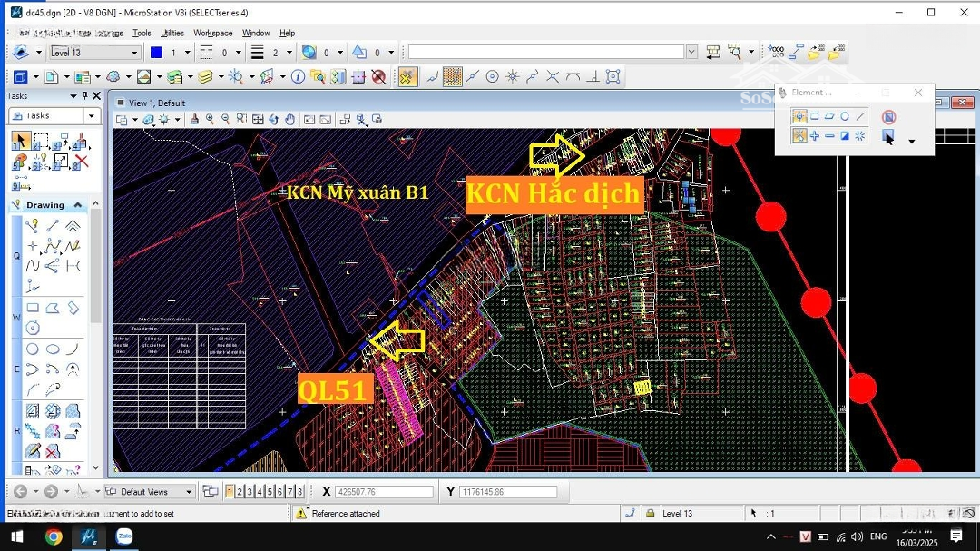Choose the Place Block rectangle tool
The image size is (980, 551).
[x=33, y=309]
